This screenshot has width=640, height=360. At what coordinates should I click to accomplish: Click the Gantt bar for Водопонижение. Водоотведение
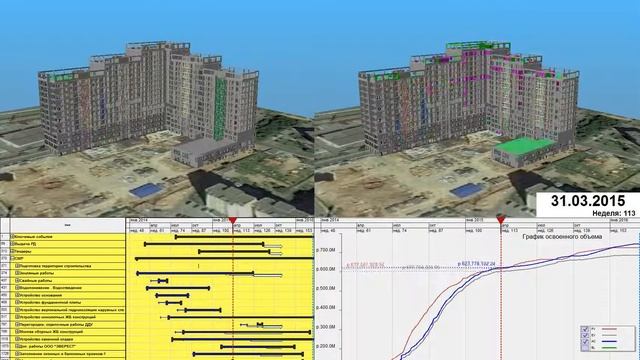tap(178, 288)
